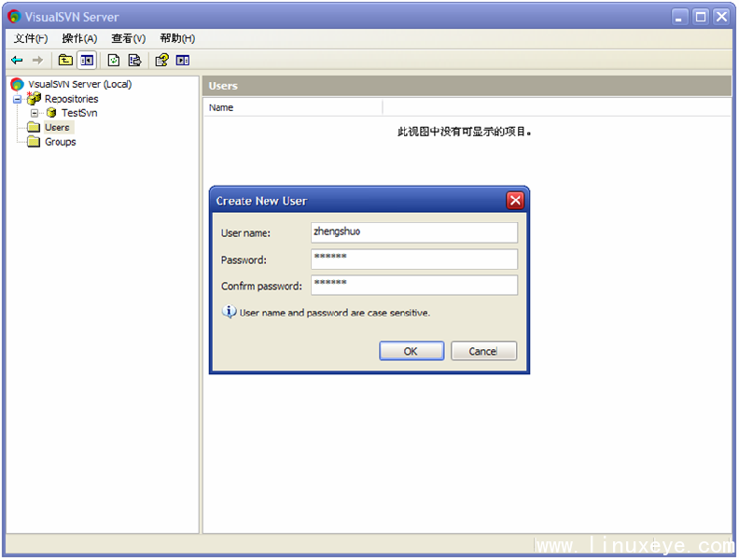Click the Create New User dialog title
Screen dimensions: 739x560
tap(261, 202)
